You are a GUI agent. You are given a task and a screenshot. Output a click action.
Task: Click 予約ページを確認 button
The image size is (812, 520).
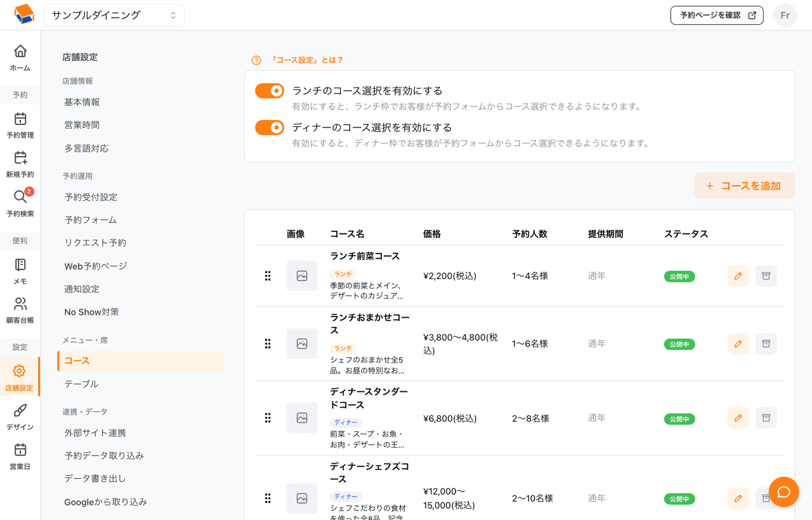717,15
